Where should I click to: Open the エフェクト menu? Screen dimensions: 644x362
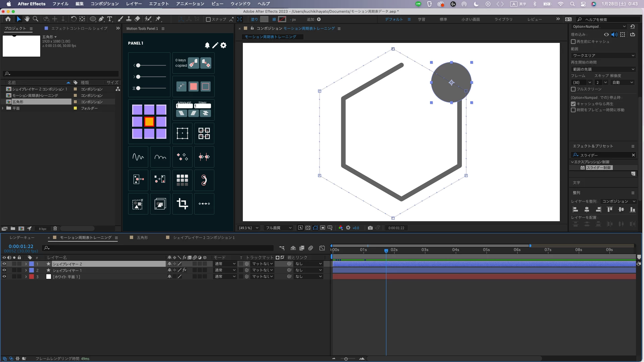coord(159,4)
